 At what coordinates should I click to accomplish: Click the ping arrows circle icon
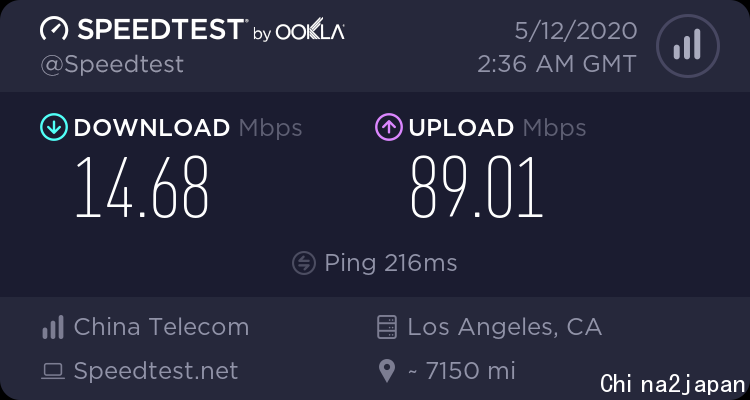(x=304, y=263)
